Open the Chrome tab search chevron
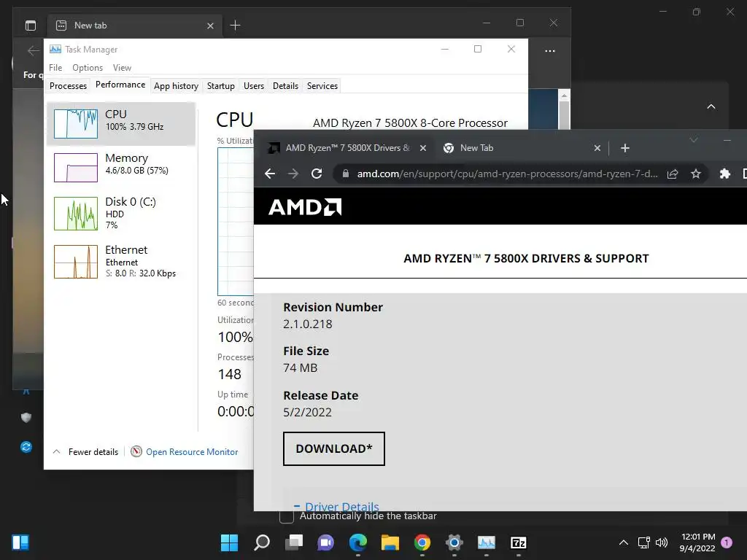Viewport: 747px width, 560px height. coord(694,140)
